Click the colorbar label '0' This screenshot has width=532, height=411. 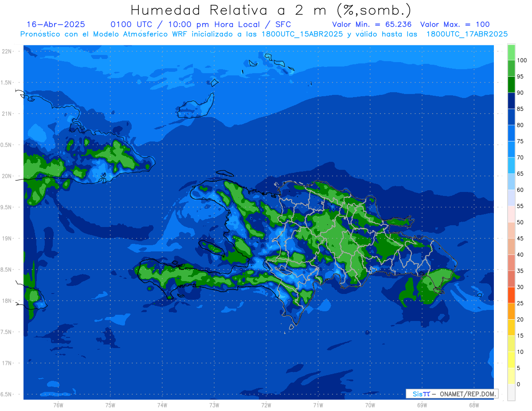click(x=519, y=384)
